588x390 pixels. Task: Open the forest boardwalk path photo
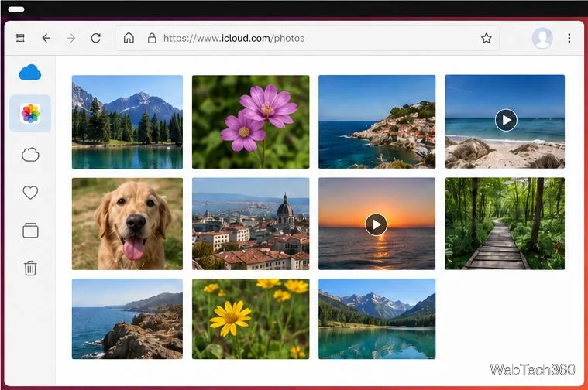point(505,224)
